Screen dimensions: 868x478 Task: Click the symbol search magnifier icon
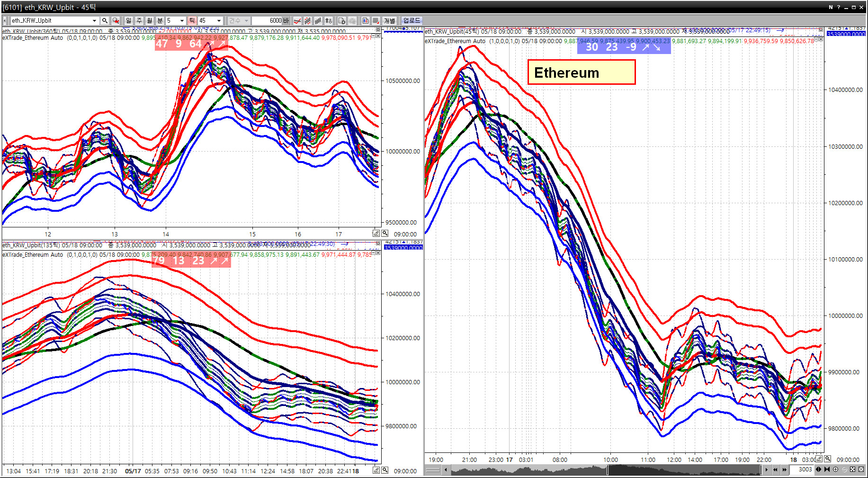(105, 20)
